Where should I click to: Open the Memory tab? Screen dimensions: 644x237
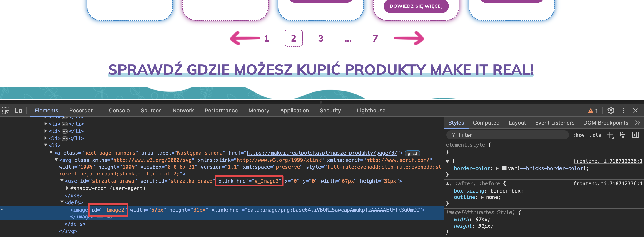click(259, 110)
